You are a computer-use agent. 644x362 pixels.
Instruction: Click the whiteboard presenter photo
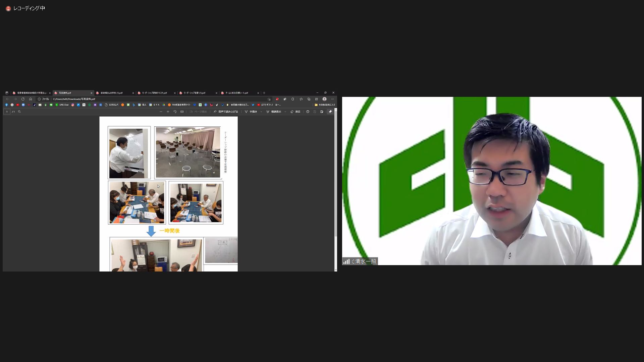tap(129, 153)
